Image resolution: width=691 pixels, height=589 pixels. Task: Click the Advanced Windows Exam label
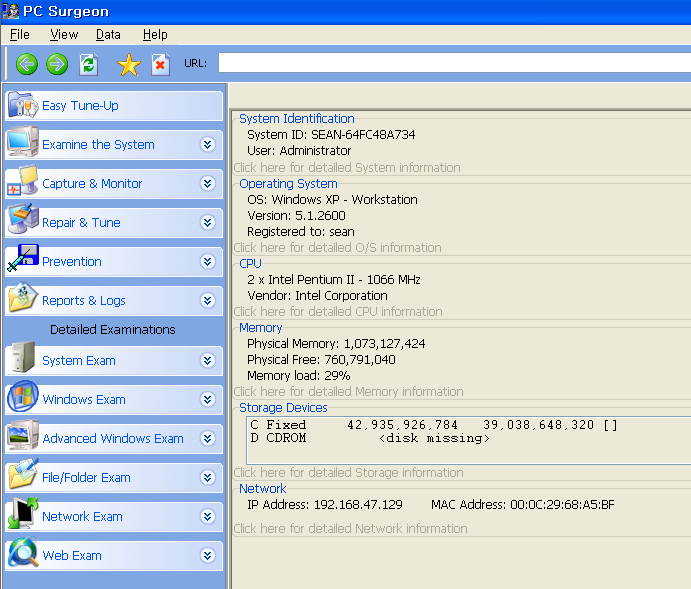(x=113, y=438)
